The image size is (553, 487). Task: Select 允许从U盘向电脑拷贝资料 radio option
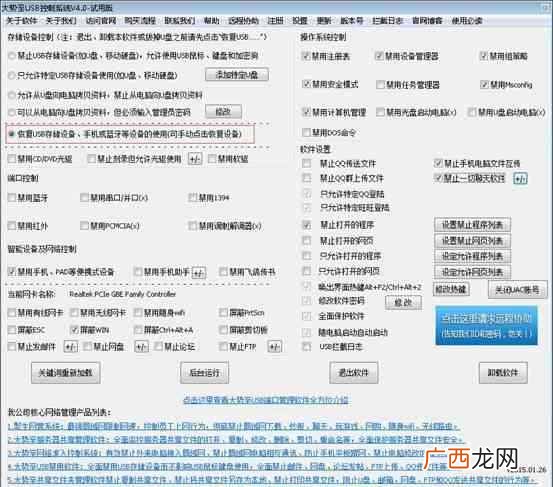[x=12, y=95]
